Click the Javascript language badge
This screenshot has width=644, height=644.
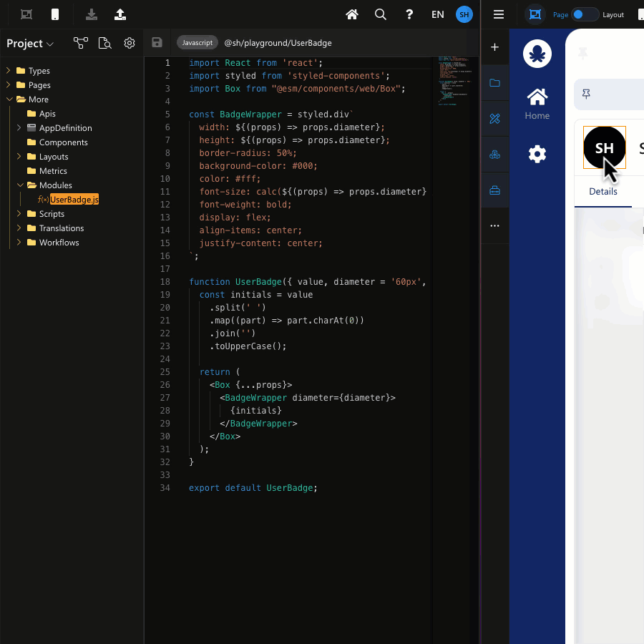pos(197,43)
